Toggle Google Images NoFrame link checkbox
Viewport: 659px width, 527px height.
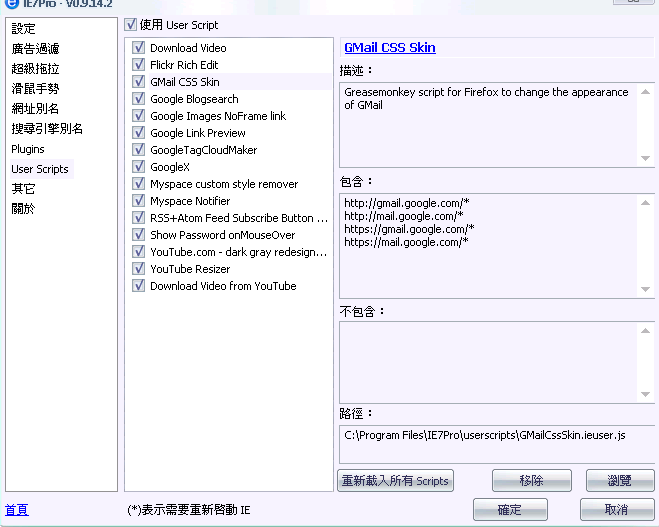click(x=138, y=116)
